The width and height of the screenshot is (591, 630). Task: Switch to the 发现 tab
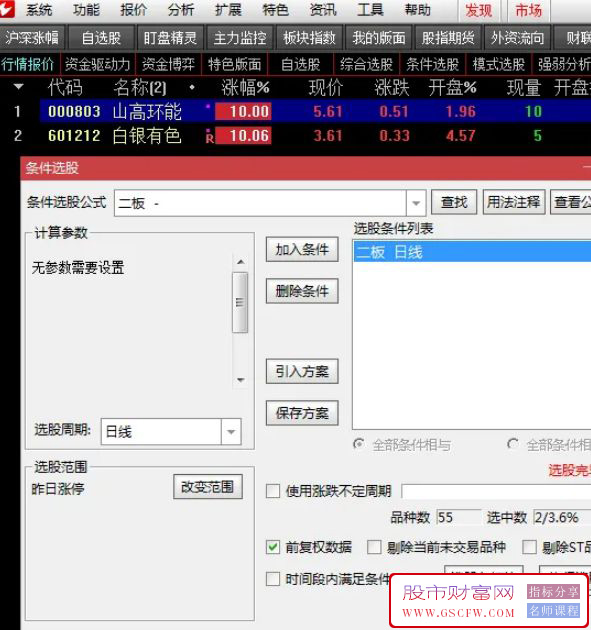point(479,10)
